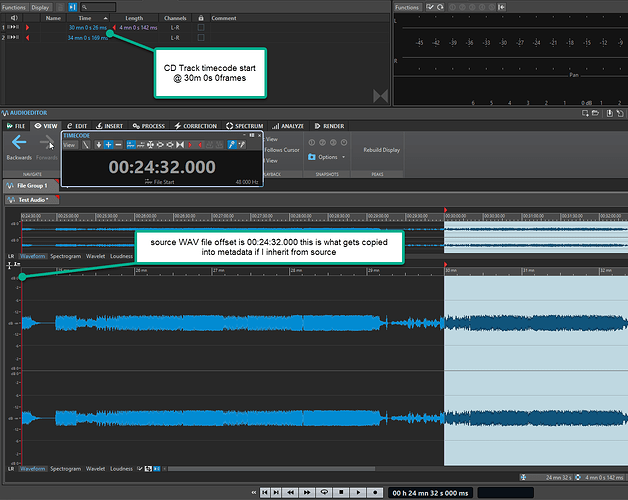Select Wavelet view in upper overview
628x500 pixels.
95,256
